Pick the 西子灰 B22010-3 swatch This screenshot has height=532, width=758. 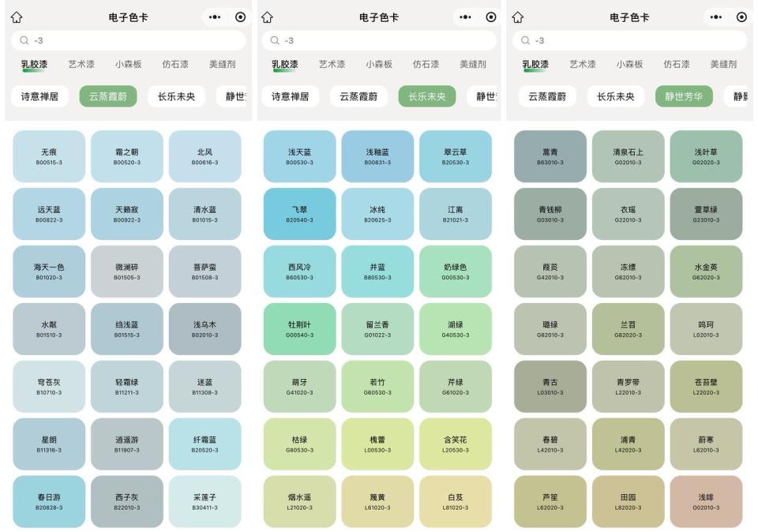126,501
